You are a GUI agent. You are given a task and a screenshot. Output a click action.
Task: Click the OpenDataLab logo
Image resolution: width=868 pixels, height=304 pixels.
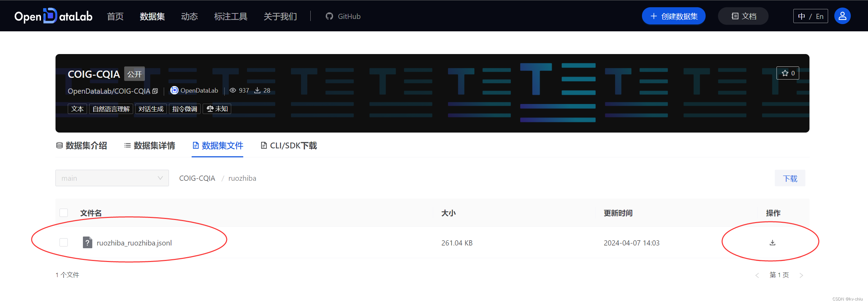click(53, 16)
